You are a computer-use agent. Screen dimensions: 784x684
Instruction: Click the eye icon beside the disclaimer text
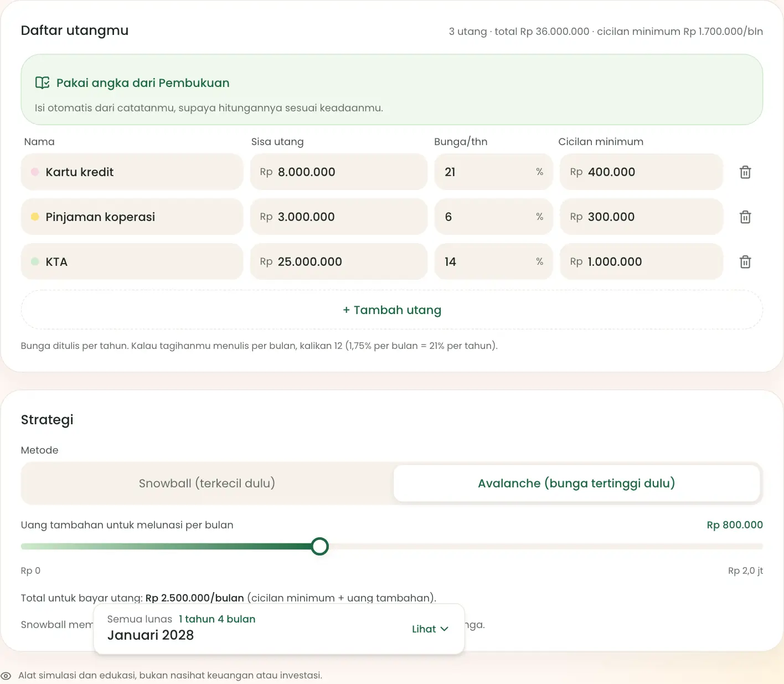[6, 676]
